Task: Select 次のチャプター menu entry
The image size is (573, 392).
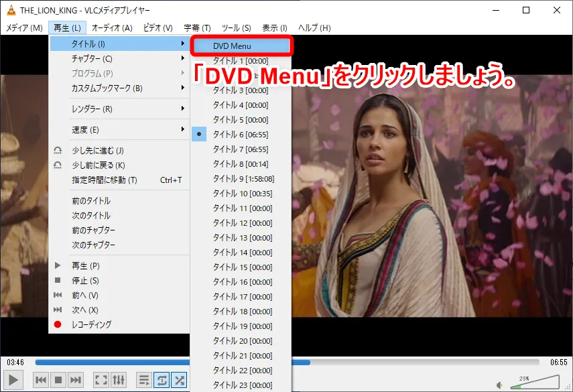Action: (119, 245)
